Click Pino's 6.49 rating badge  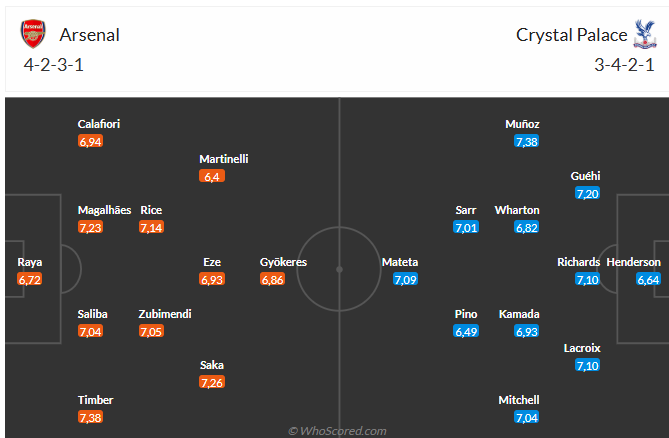tap(467, 331)
